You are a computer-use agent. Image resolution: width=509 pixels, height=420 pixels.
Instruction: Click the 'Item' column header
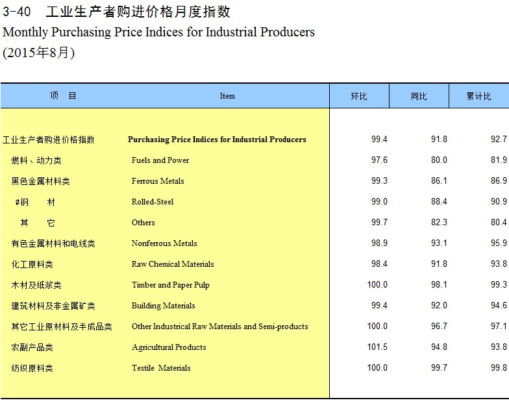pyautogui.click(x=227, y=96)
